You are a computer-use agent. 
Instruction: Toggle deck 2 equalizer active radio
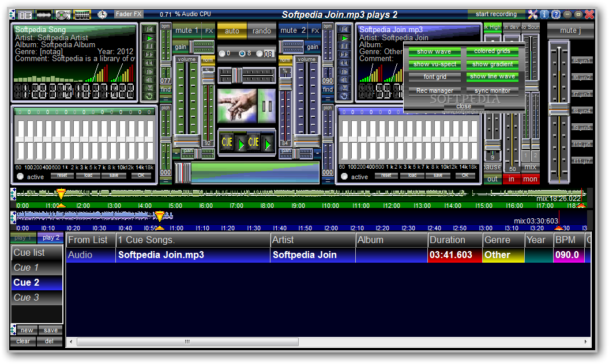344,177
